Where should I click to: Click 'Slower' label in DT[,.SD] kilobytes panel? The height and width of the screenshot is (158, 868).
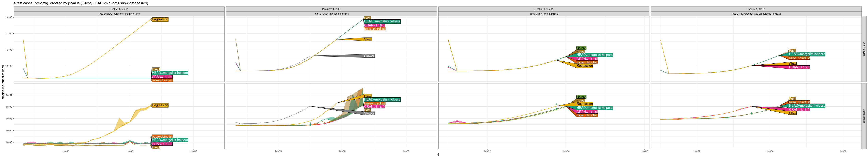(x=369, y=56)
